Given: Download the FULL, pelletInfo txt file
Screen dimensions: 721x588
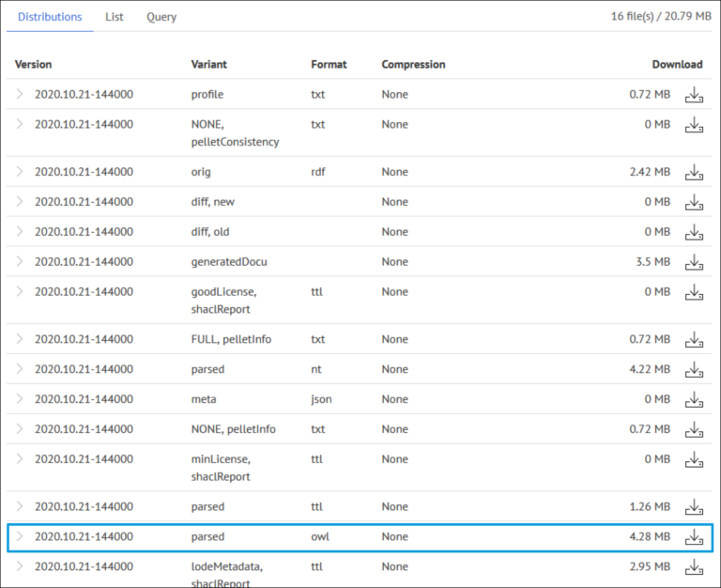Looking at the screenshot, I should coord(694,339).
